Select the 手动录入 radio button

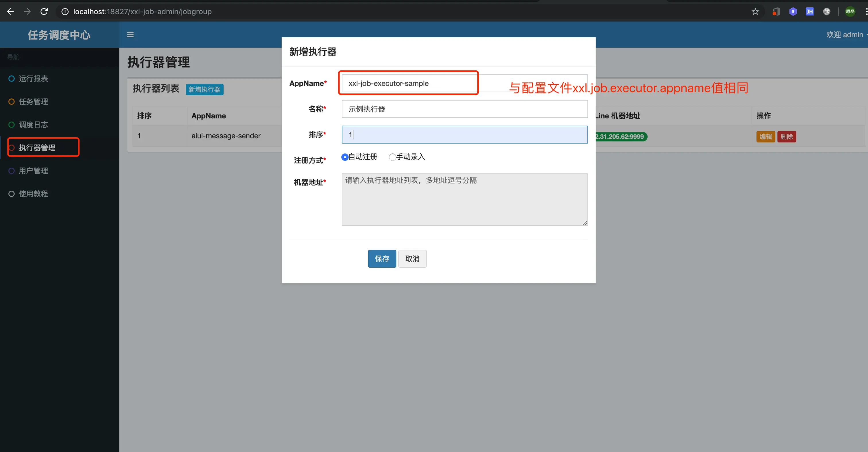click(392, 157)
